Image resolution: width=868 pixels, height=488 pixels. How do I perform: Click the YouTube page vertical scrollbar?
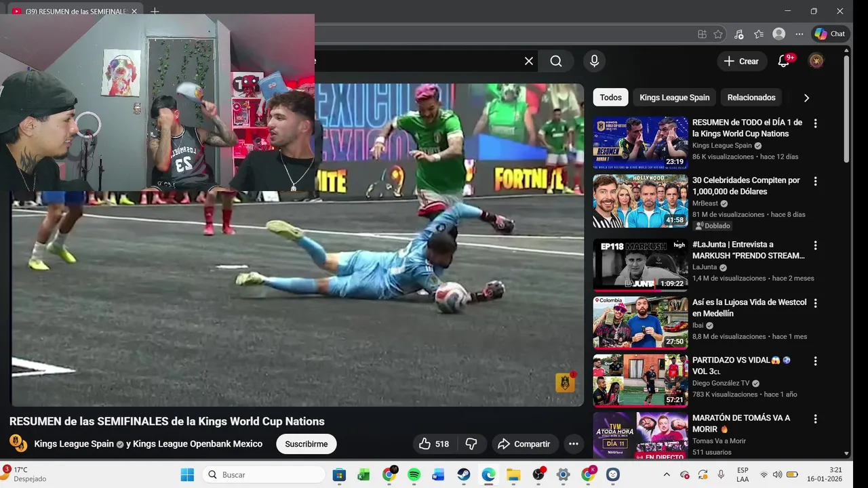click(846, 108)
